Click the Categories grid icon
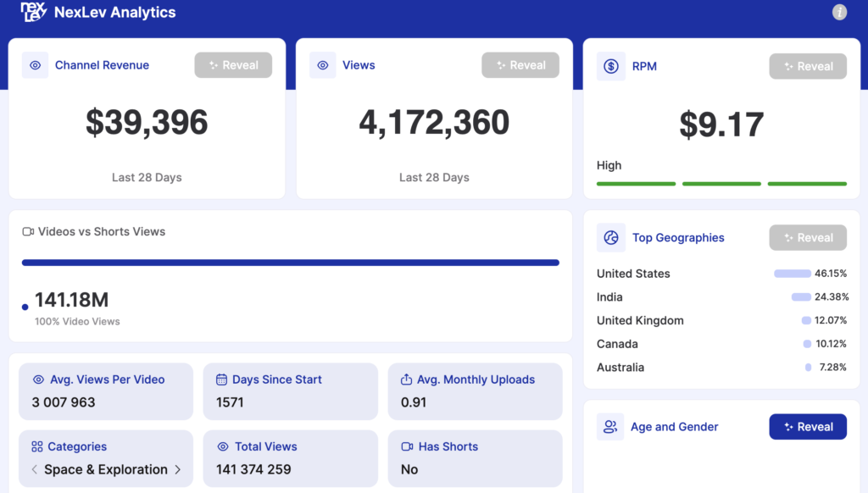The image size is (868, 493). coord(37,446)
